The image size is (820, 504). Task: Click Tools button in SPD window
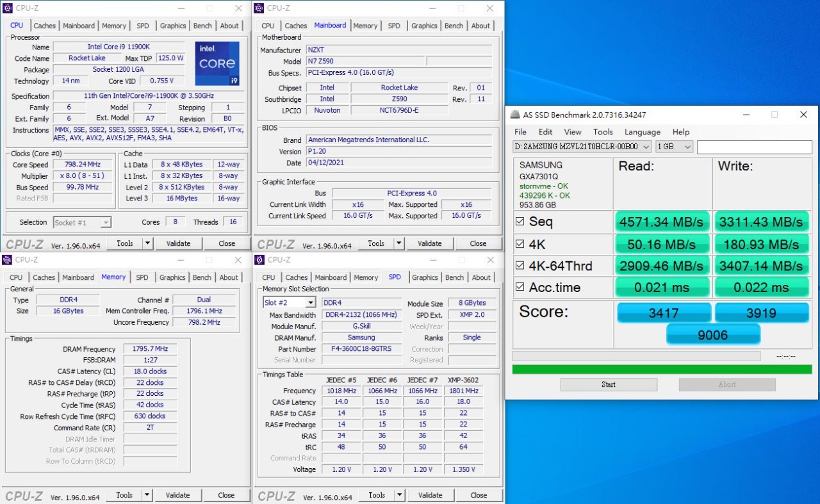[377, 495]
